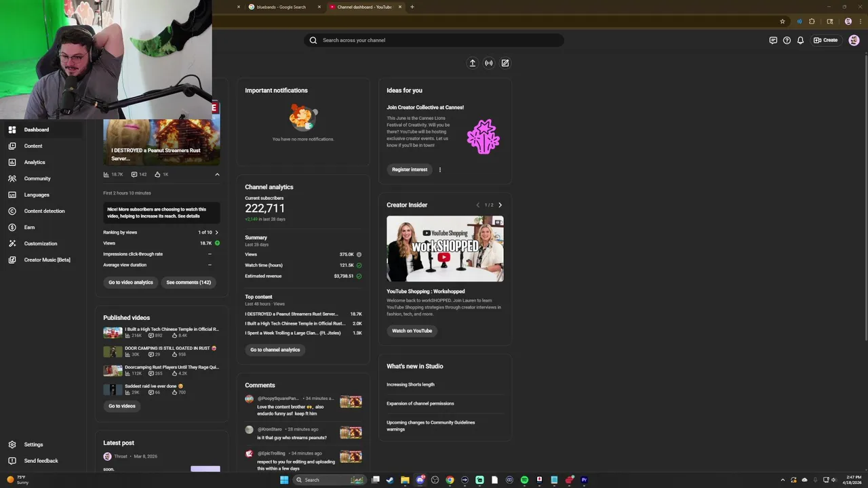The width and height of the screenshot is (868, 488).
Task: Open Task View from the taskbar
Action: click(x=375, y=480)
